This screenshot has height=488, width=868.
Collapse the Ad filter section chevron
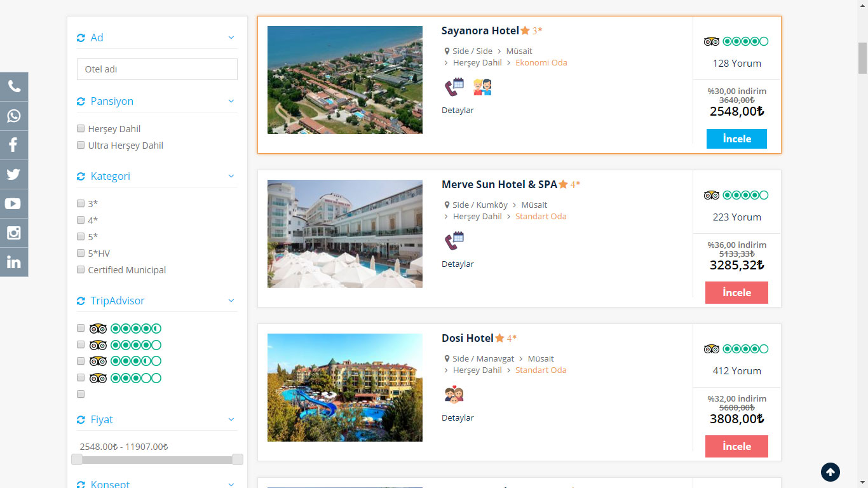point(231,37)
